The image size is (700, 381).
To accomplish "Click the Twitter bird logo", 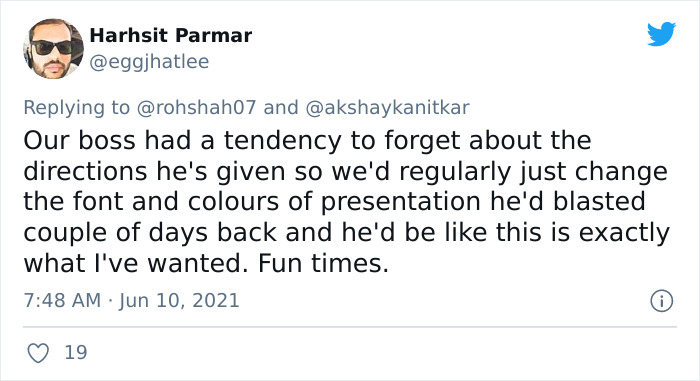I will [661, 33].
